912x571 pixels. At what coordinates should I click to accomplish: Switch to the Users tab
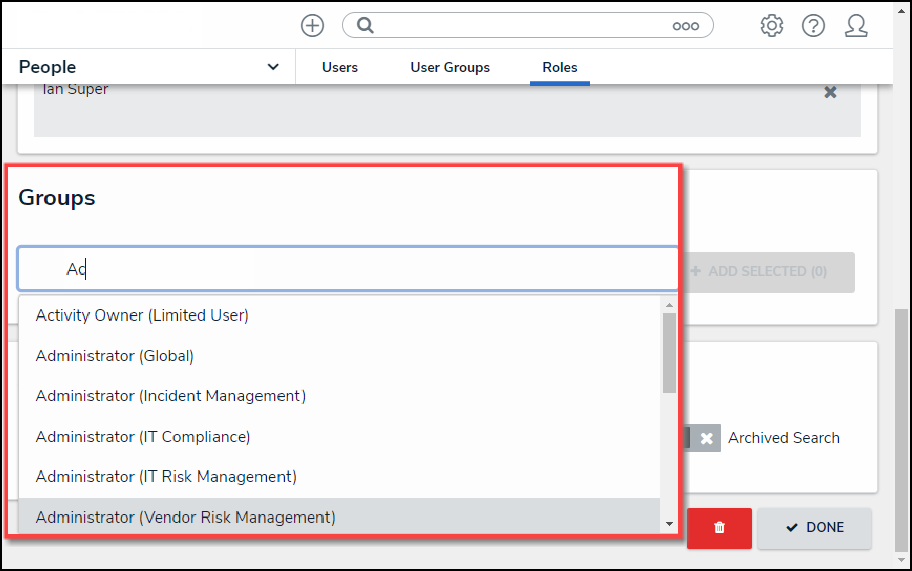340,67
